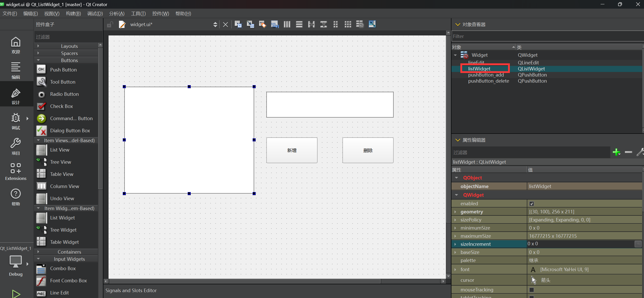Add dynamic property with green plus
Screen dimensions: 644x298
pos(616,152)
